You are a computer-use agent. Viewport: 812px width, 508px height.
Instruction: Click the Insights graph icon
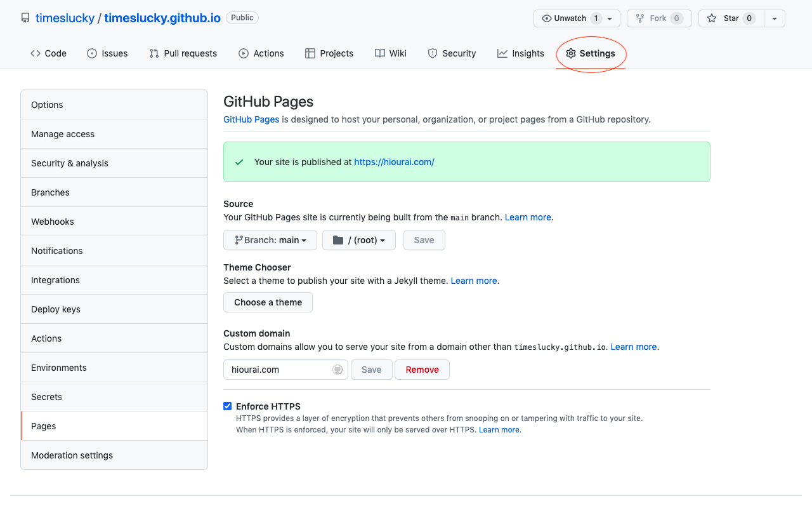(x=502, y=53)
